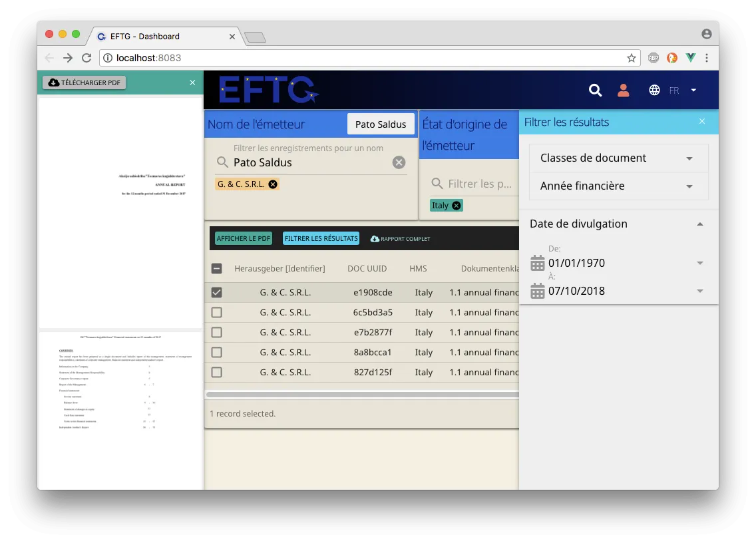Expand Classes de document dropdown
The width and height of the screenshot is (756, 543).
[619, 158]
